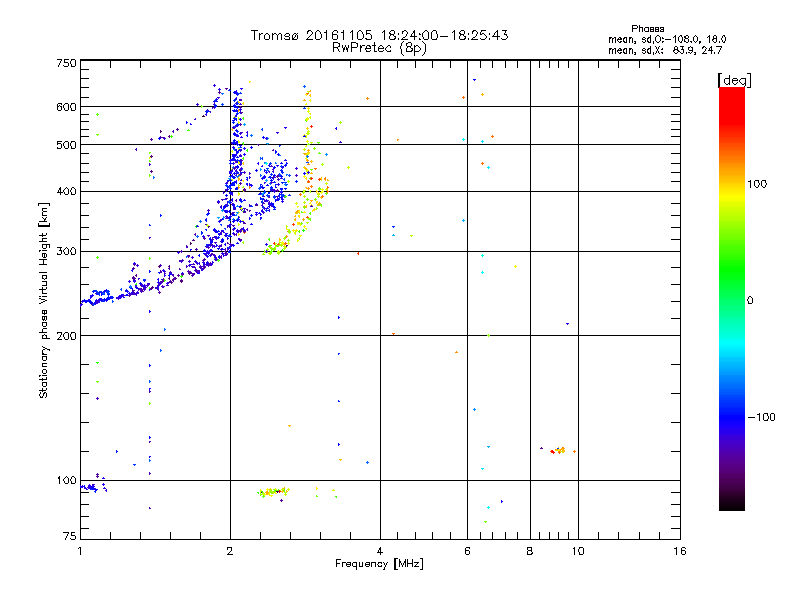Click the 'mean, sd,X: 83.9, 24.7' statistic
The height and width of the screenshot is (600, 800).
[x=665, y=50]
